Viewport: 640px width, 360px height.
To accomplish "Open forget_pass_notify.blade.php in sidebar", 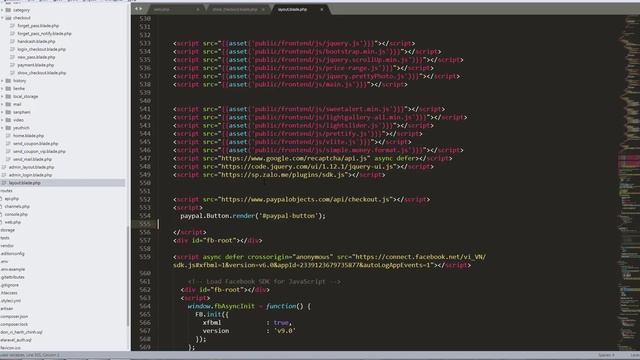I will pos(44,33).
